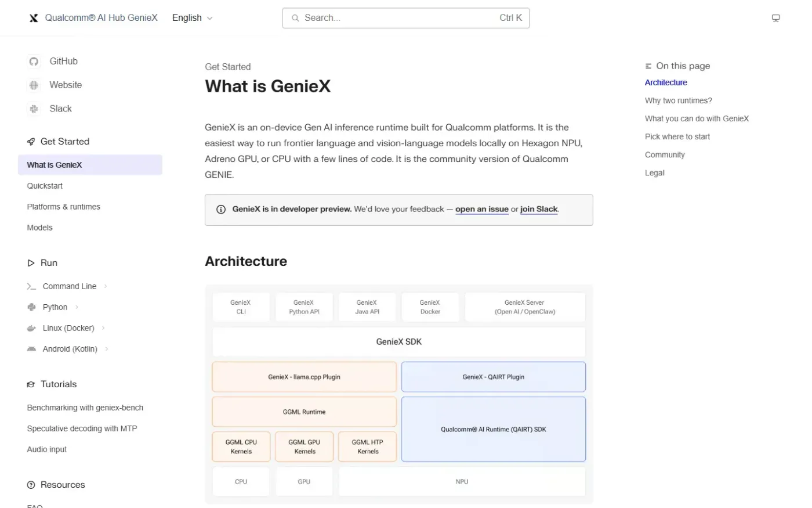The width and height of the screenshot is (812, 508).
Task: Open Speculative decoding with MTP tutorial
Action: click(x=82, y=428)
